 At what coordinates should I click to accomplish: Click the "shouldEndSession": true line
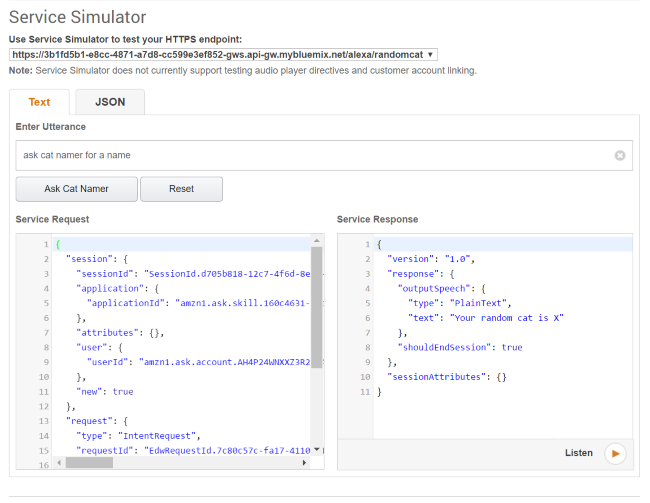point(460,347)
